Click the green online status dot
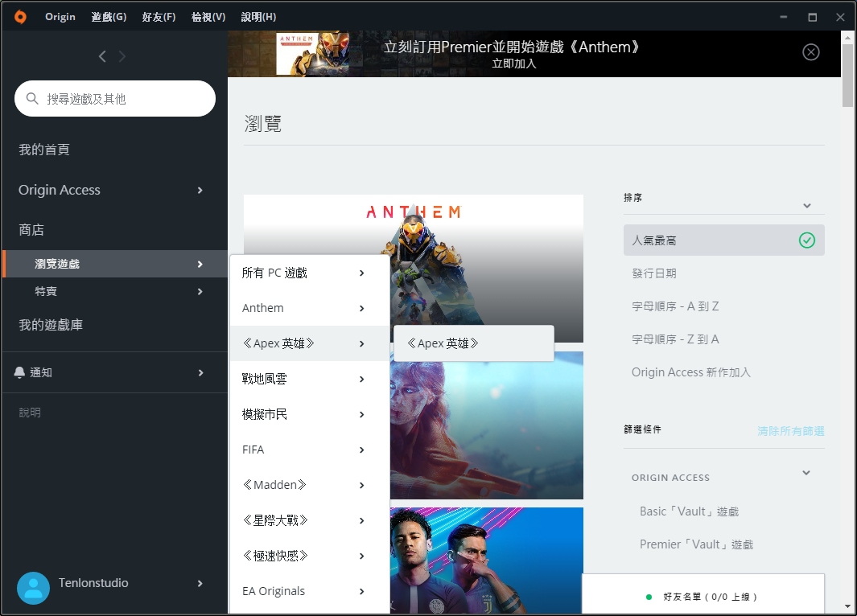The width and height of the screenshot is (857, 616). click(x=649, y=597)
